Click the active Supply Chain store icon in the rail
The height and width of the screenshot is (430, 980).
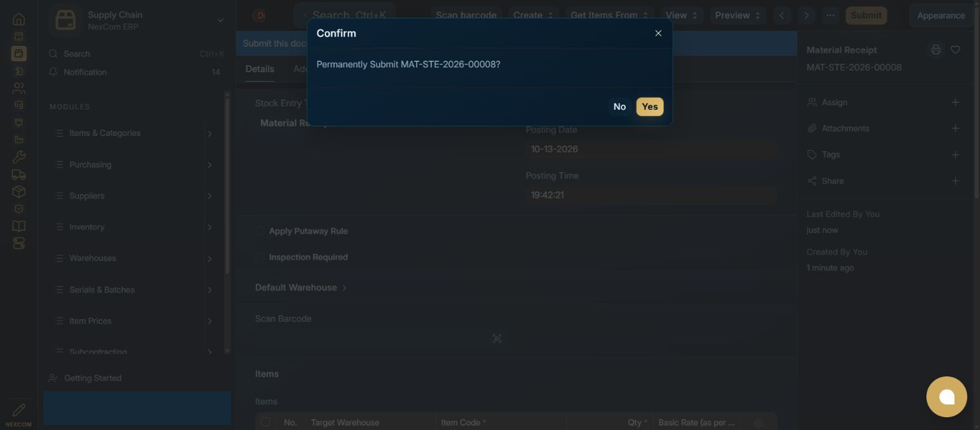pos(19,54)
